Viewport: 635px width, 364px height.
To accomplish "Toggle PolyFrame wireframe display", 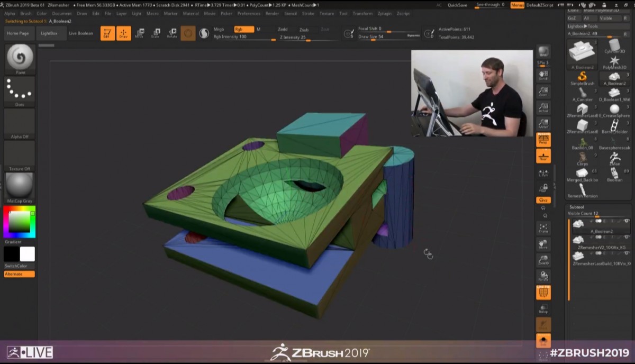I will [543, 293].
